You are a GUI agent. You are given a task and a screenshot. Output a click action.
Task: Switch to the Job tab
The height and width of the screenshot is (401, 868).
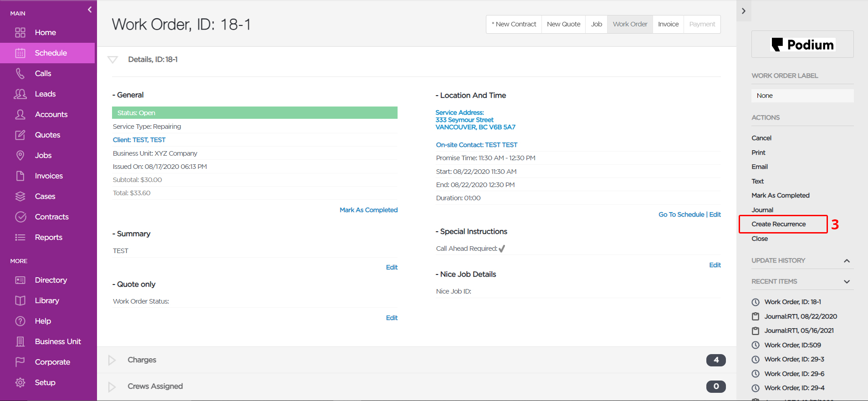pyautogui.click(x=597, y=24)
